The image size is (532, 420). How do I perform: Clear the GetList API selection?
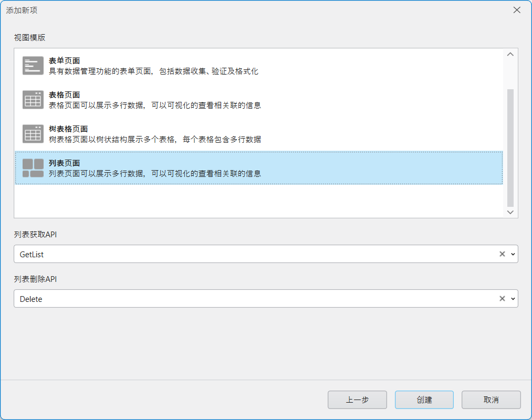coord(502,254)
